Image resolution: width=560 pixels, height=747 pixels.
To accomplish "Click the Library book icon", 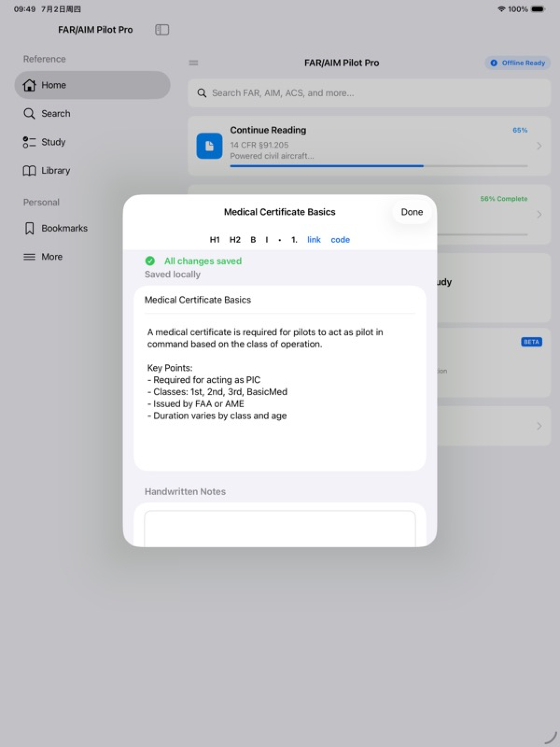I will 29,171.
